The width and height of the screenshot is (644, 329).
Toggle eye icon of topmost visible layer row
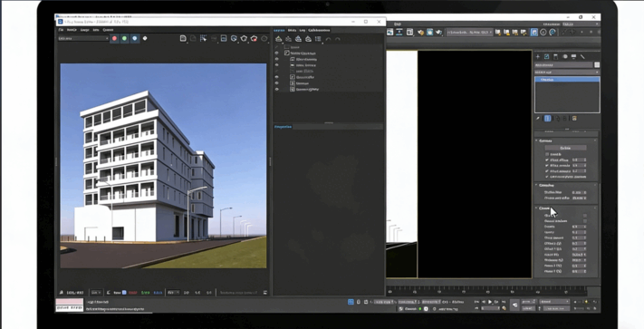276,53
